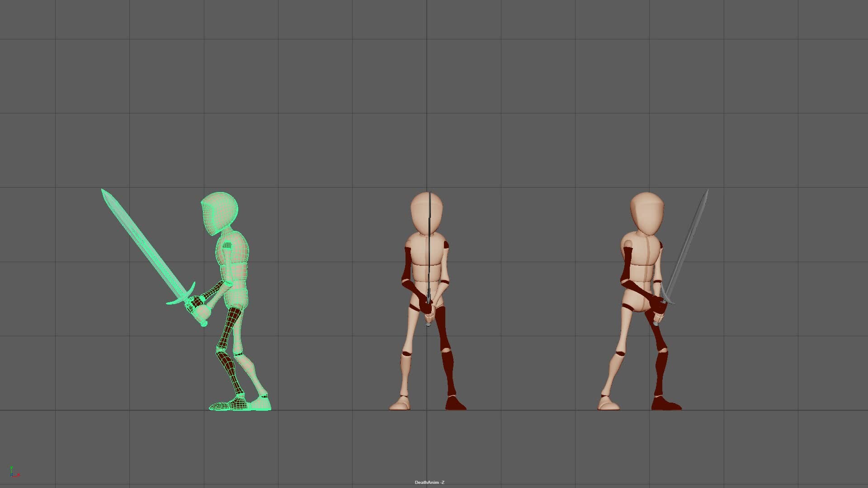Image resolution: width=868 pixels, height=488 pixels.
Task: Click the blue Z axis on the origin gizmo
Action: pyautogui.click(x=12, y=475)
